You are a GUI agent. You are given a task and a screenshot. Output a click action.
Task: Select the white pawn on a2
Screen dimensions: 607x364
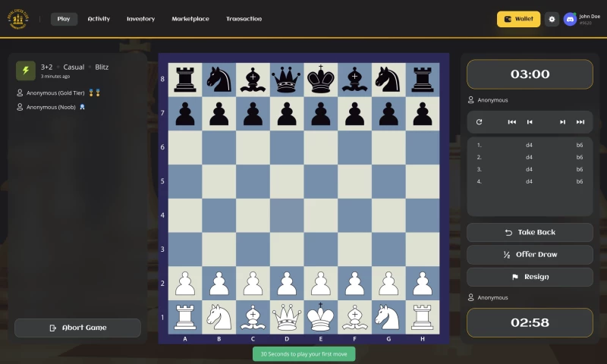click(x=185, y=283)
